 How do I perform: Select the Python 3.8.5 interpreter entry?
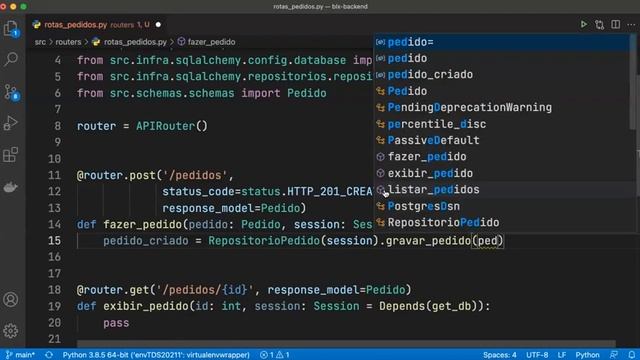[156, 355]
